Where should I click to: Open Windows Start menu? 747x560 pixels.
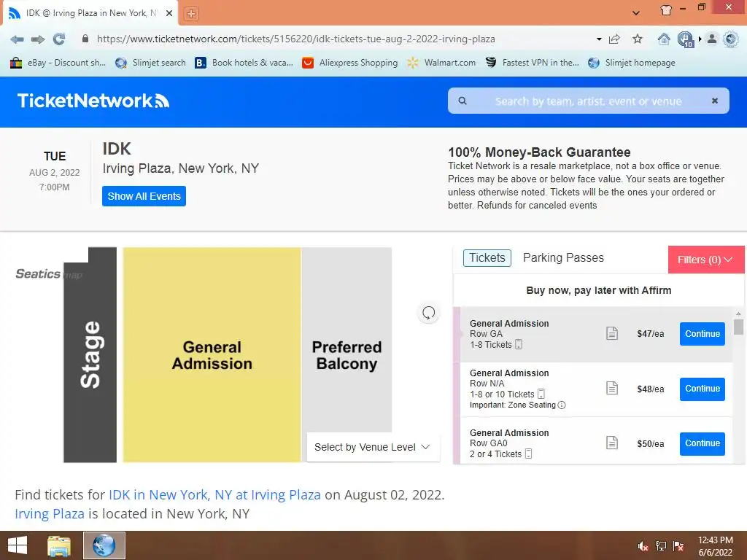(18, 545)
